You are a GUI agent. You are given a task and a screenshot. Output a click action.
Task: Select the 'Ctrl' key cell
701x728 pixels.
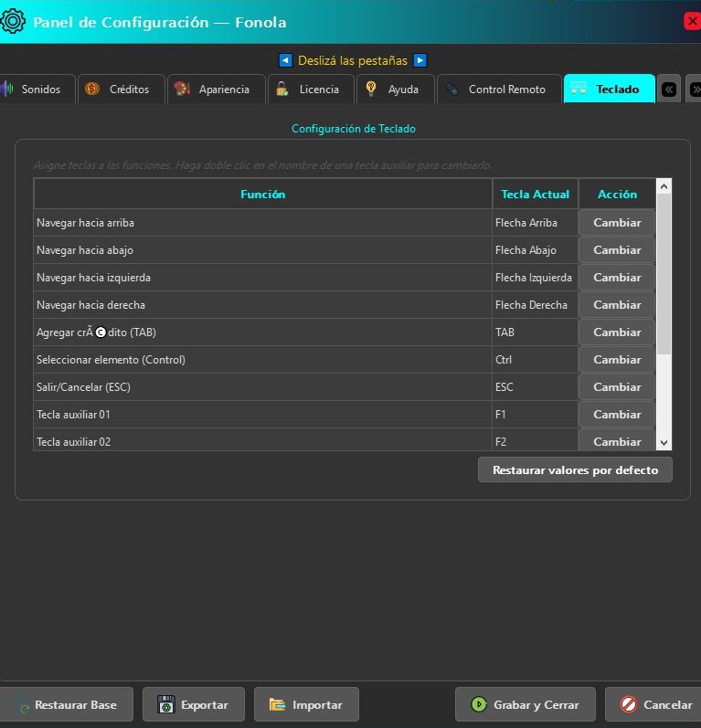[536, 360]
